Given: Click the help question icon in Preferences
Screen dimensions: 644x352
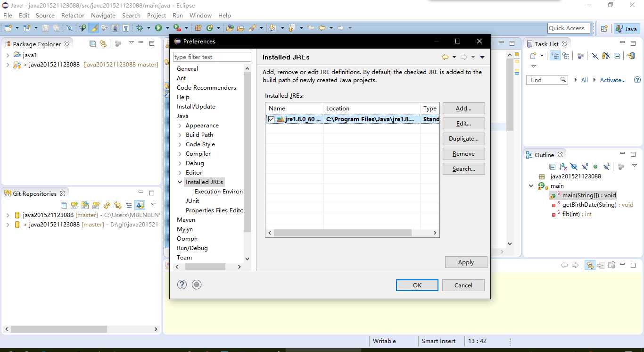Looking at the screenshot, I should pyautogui.click(x=182, y=285).
